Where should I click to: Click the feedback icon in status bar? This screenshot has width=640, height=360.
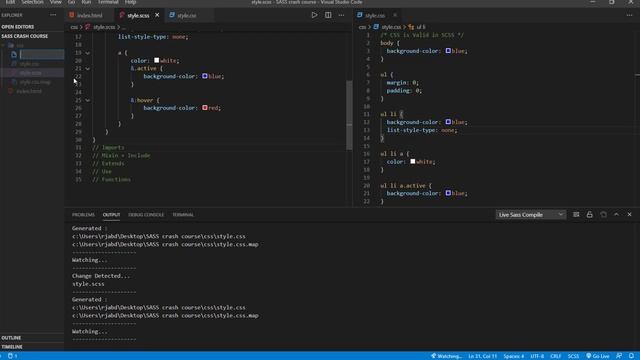pyautogui.click(x=619, y=356)
